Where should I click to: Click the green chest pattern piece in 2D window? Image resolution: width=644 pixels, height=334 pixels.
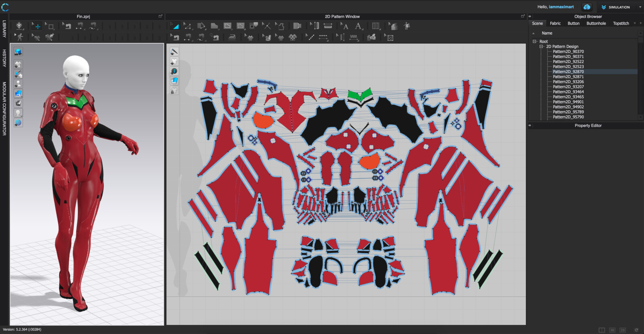(360, 95)
